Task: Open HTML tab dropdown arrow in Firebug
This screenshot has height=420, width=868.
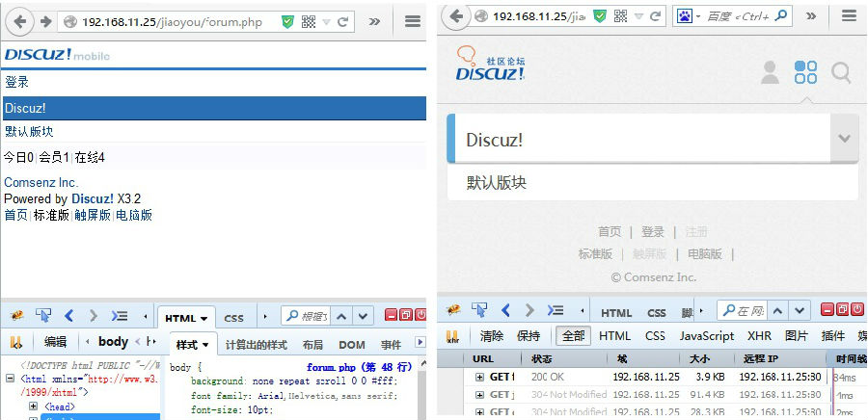Action: (204, 318)
